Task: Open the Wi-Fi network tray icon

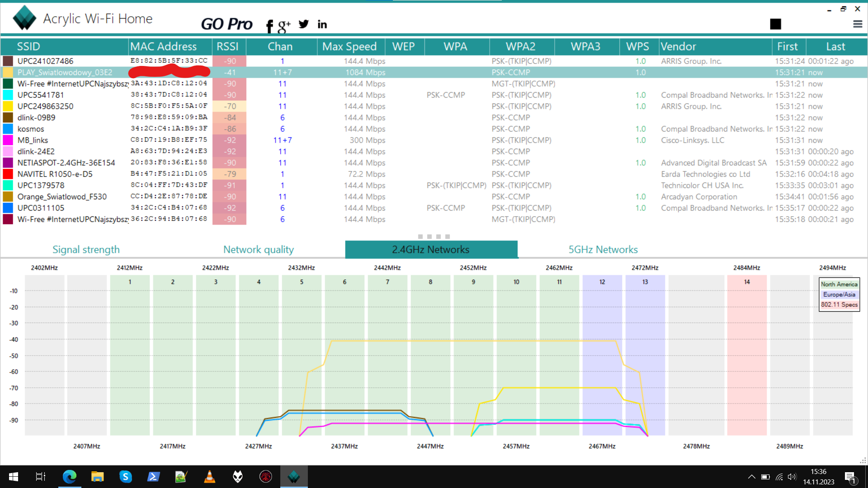Action: pos(779,477)
